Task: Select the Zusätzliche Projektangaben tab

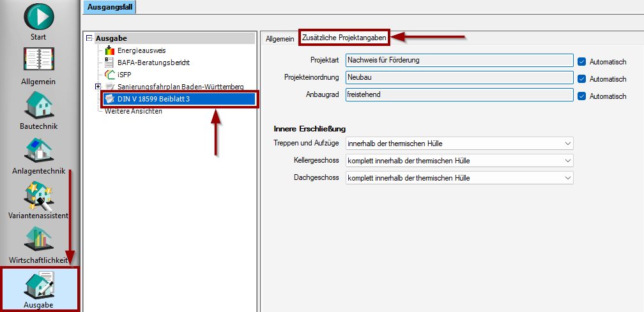Action: [344, 38]
